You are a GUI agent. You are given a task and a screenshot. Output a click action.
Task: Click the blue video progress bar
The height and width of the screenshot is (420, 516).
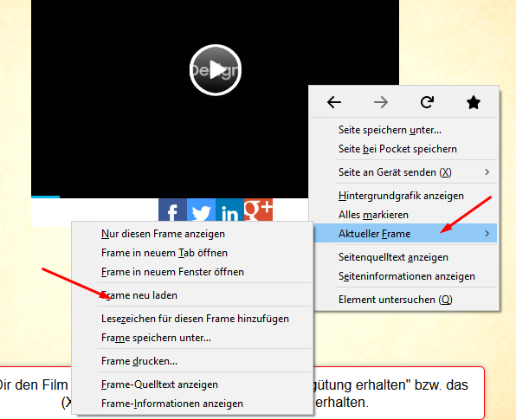(45, 197)
